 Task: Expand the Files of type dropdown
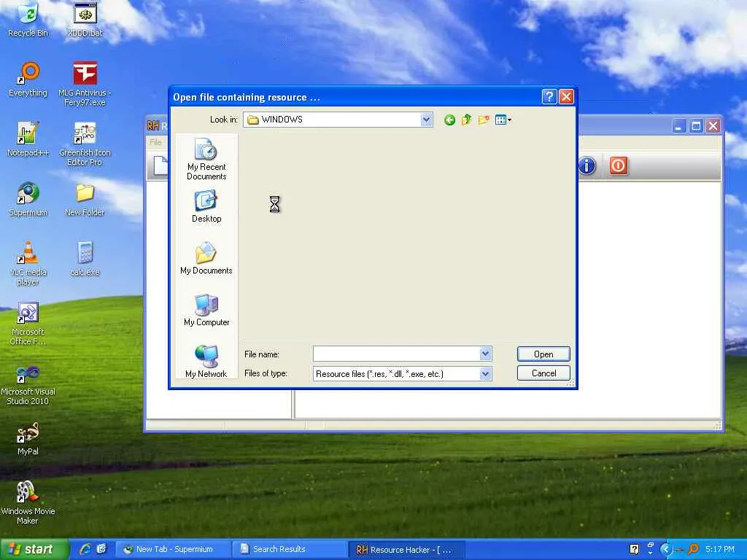(485, 374)
